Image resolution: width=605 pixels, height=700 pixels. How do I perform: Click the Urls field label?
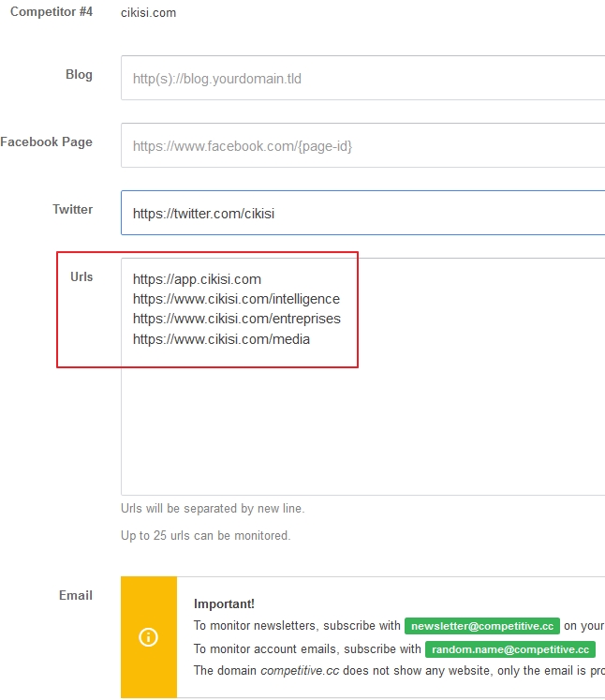81,276
